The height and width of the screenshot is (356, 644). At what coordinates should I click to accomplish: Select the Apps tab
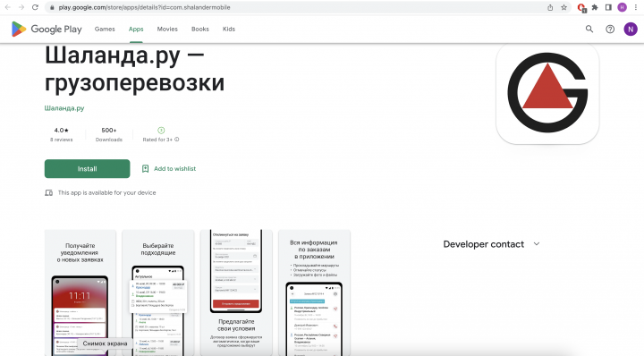click(136, 30)
